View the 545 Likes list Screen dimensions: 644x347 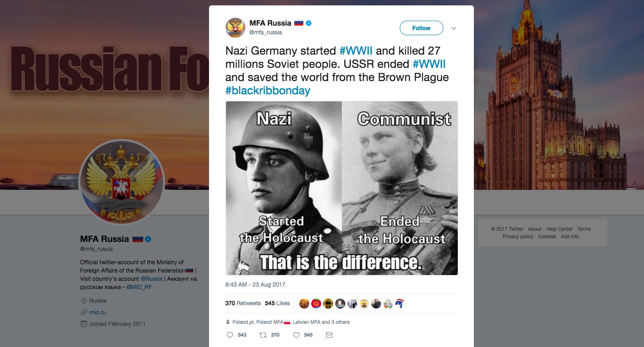coord(277,303)
